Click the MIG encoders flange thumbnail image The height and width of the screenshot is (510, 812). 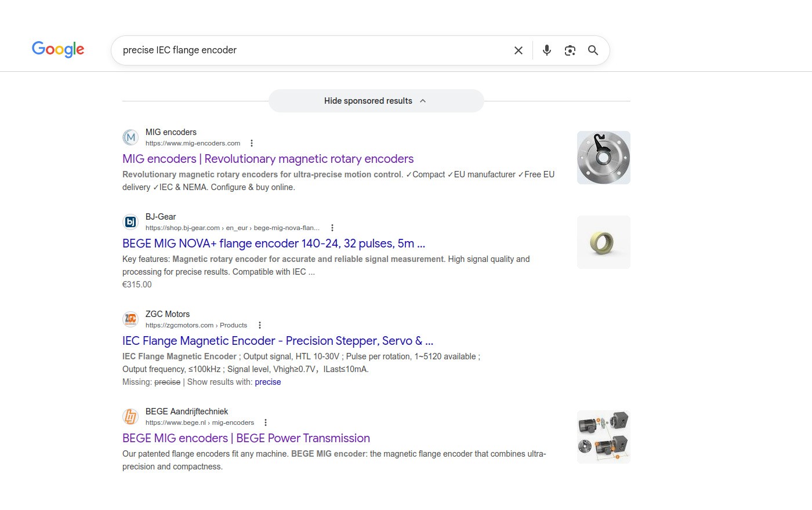point(603,158)
